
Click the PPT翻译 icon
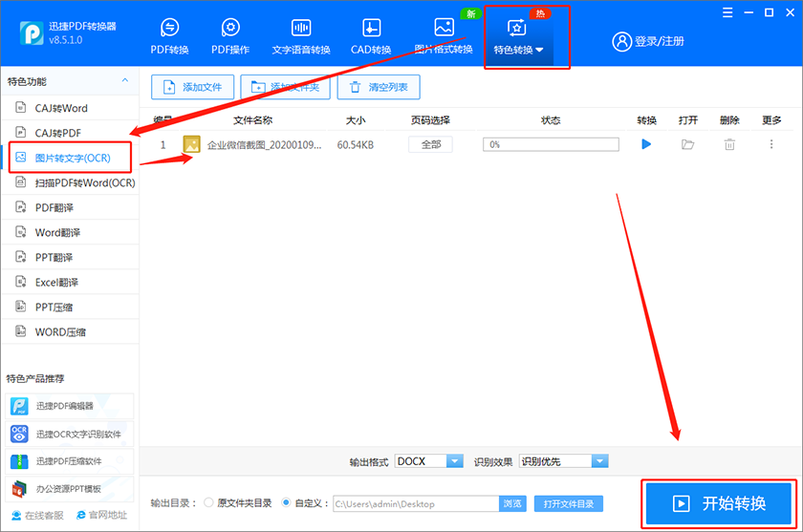(20, 257)
